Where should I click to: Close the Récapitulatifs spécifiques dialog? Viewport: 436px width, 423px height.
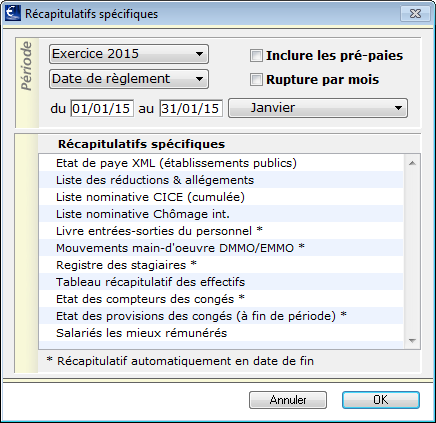(415, 14)
